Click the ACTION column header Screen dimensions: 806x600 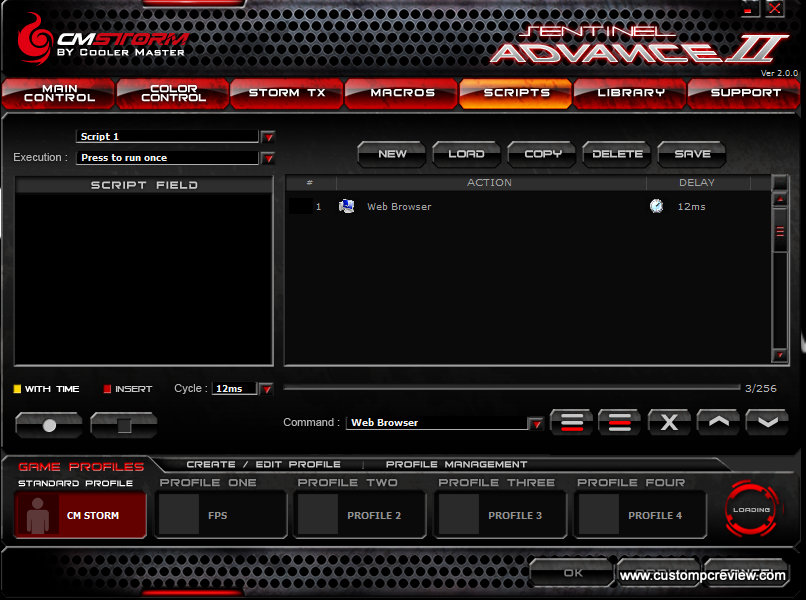(x=489, y=183)
